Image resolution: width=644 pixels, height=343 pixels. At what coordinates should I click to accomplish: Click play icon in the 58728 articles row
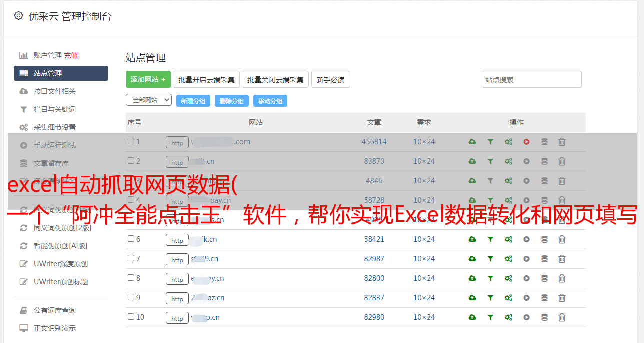526,200
